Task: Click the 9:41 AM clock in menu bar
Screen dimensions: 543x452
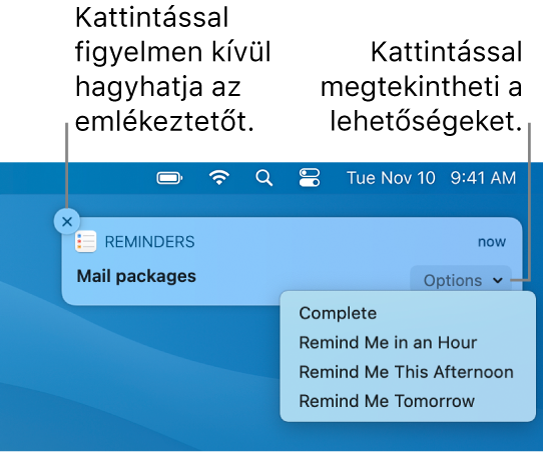Action: [x=483, y=178]
